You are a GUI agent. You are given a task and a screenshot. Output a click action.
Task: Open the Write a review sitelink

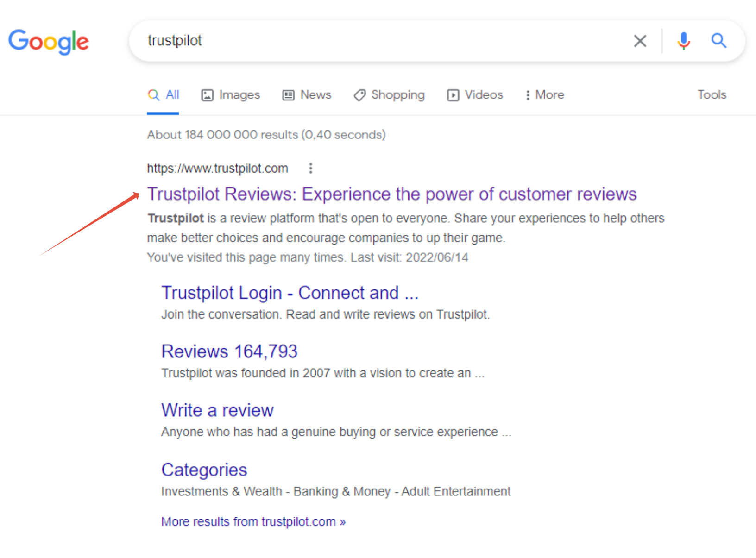(x=217, y=410)
